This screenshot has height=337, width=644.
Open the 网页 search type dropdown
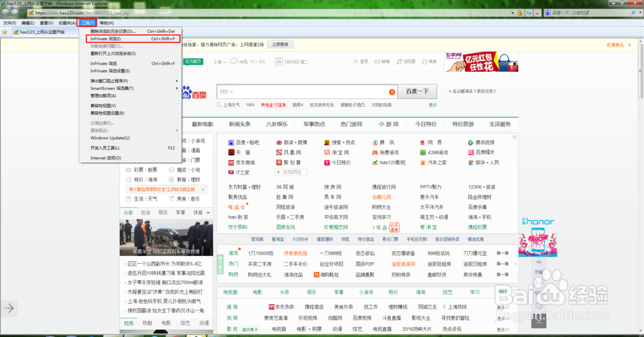click(226, 92)
